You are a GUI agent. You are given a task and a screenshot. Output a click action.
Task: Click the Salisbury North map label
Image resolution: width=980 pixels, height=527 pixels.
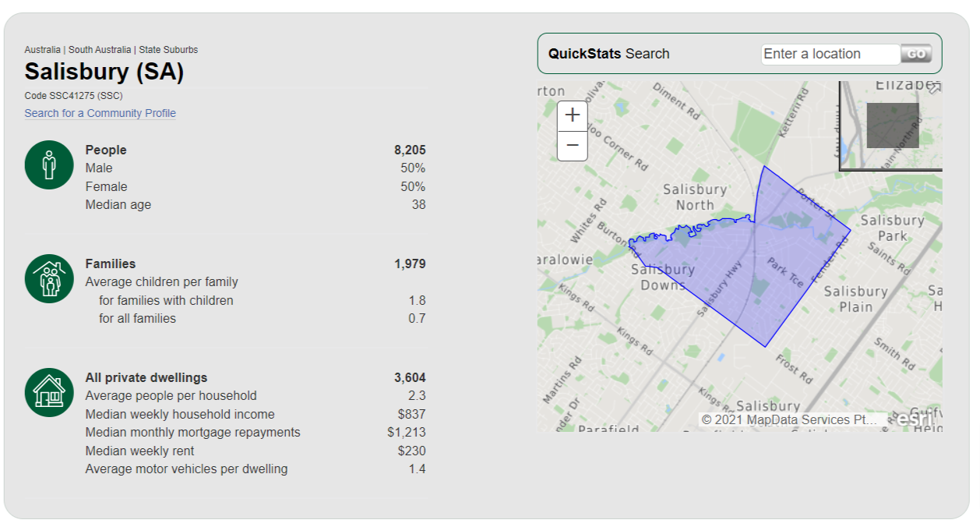point(695,197)
